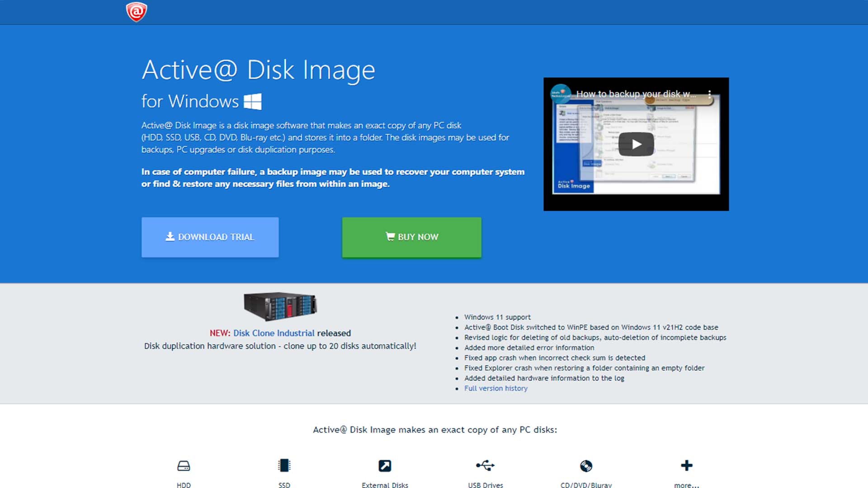This screenshot has height=488, width=868.
Task: View the "Full version history" link
Action: tap(495, 388)
